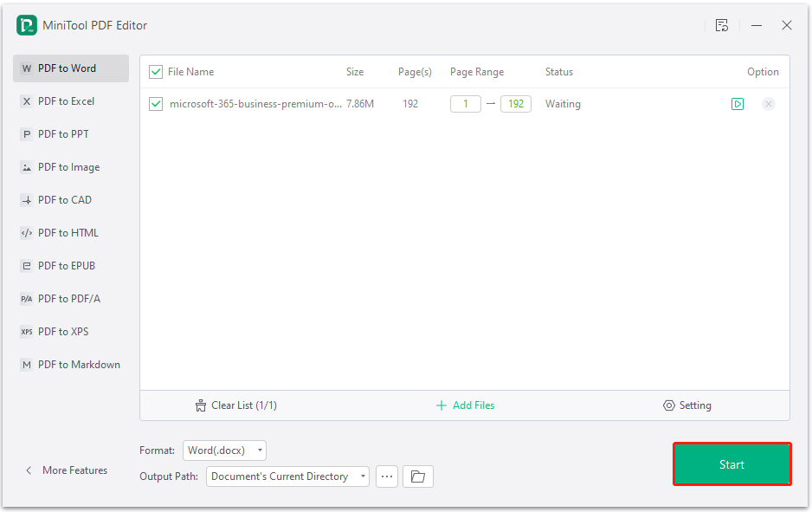Browse output path with the three-dots button
The width and height of the screenshot is (812, 512).
tap(387, 476)
